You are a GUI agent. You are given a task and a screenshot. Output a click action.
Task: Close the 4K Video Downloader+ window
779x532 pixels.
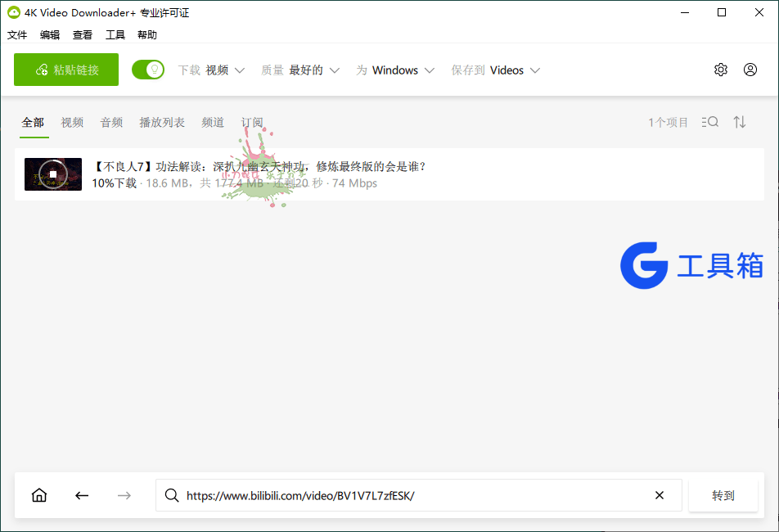pos(759,12)
